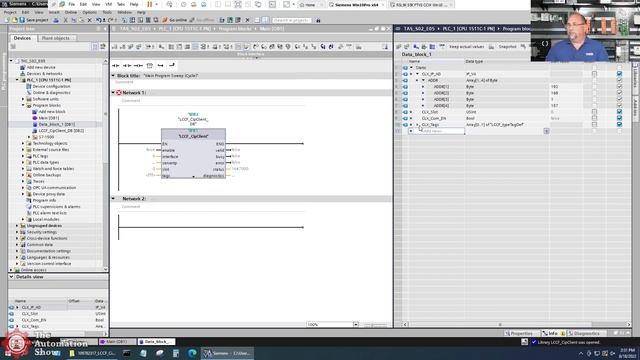This screenshot has height=360, width=640.
Task: Toggle right checkbox on ADDR[1] row
Action: (619, 87)
